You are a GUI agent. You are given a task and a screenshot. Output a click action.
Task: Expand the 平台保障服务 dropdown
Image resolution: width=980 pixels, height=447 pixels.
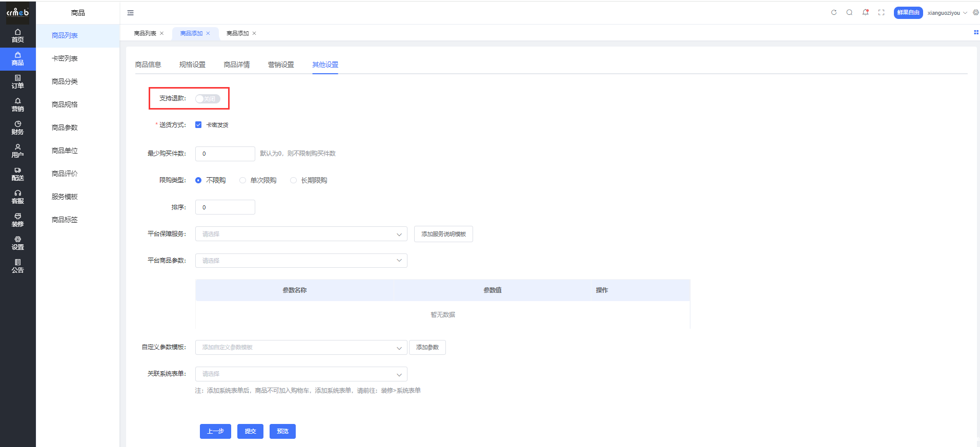coord(301,234)
